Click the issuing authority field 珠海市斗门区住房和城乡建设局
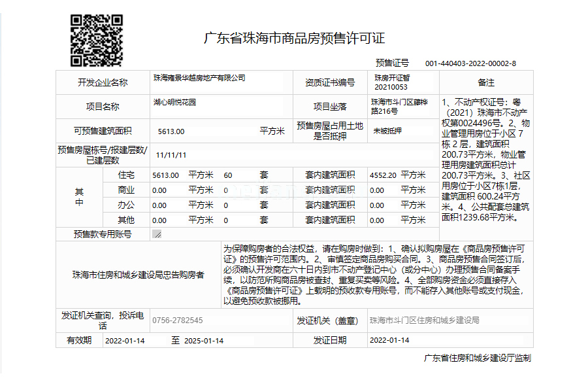The width and height of the screenshot is (588, 382). 449,321
